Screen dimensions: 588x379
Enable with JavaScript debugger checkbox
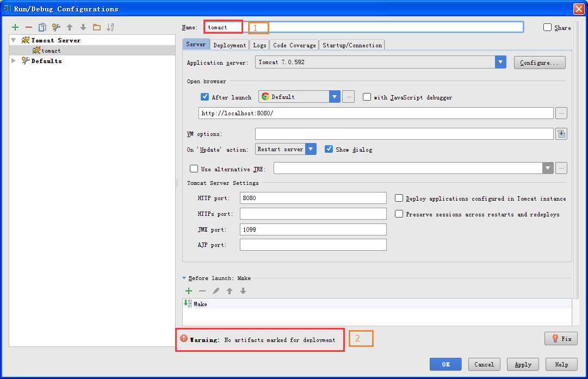pyautogui.click(x=367, y=97)
